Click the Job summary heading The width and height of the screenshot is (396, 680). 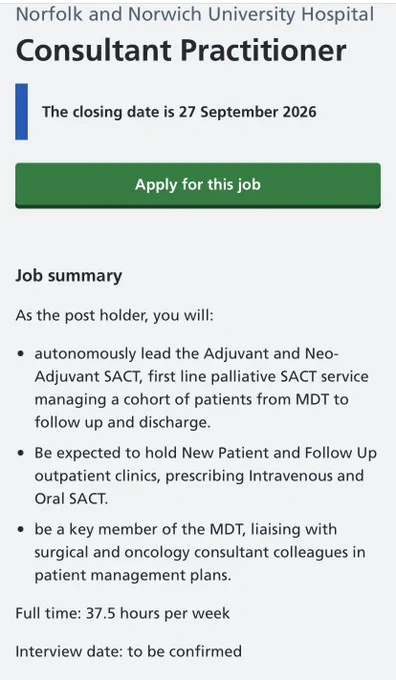[x=69, y=276]
